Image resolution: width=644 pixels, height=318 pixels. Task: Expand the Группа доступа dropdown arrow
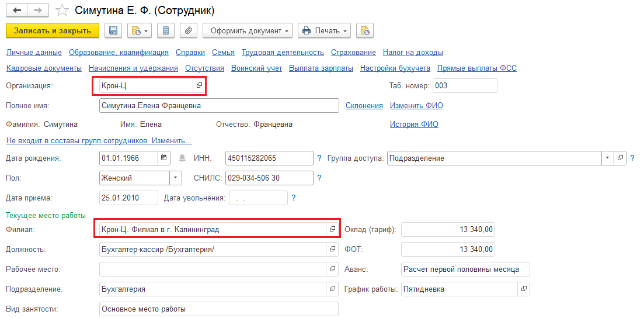pyautogui.click(x=607, y=158)
